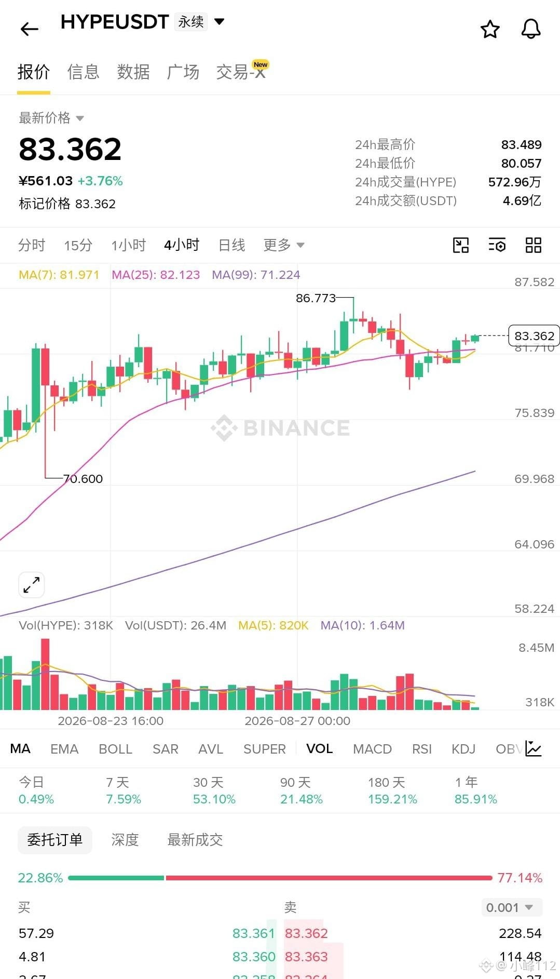
Task: Toggle the AVL indicator
Action: 211,748
